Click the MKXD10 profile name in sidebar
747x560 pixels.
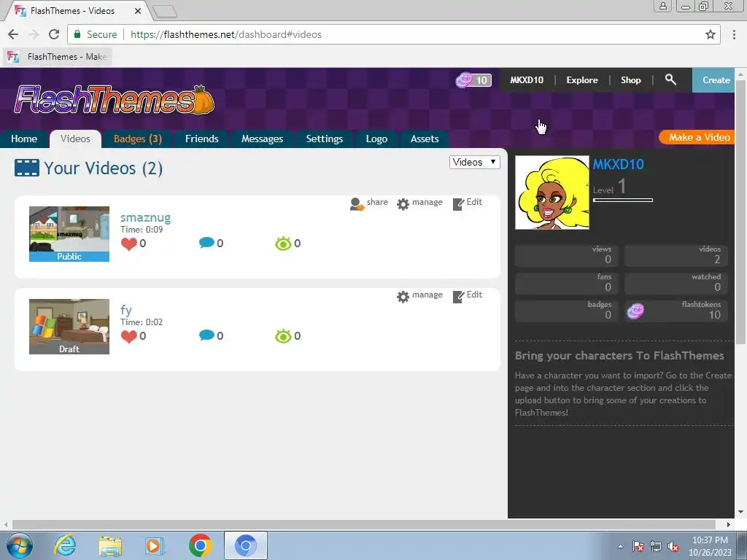coord(619,164)
